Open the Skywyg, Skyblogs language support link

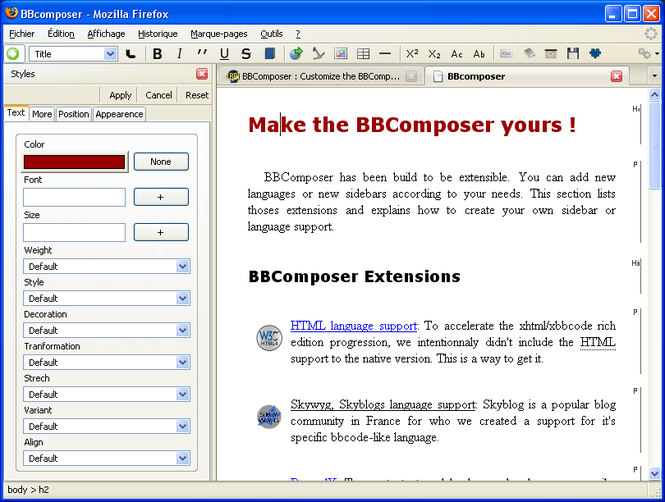[x=383, y=404]
